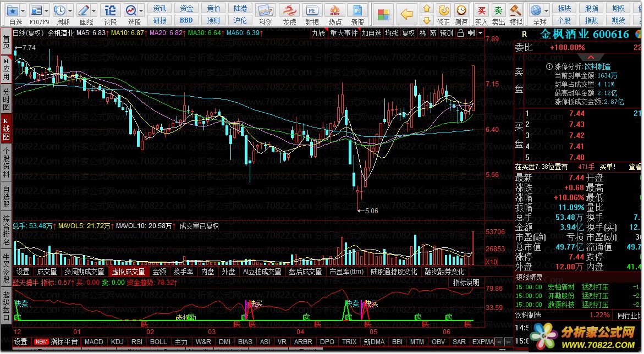This screenshot has width=644, height=354.
Task: Toggle the 窗 window option
Action: [433, 33]
